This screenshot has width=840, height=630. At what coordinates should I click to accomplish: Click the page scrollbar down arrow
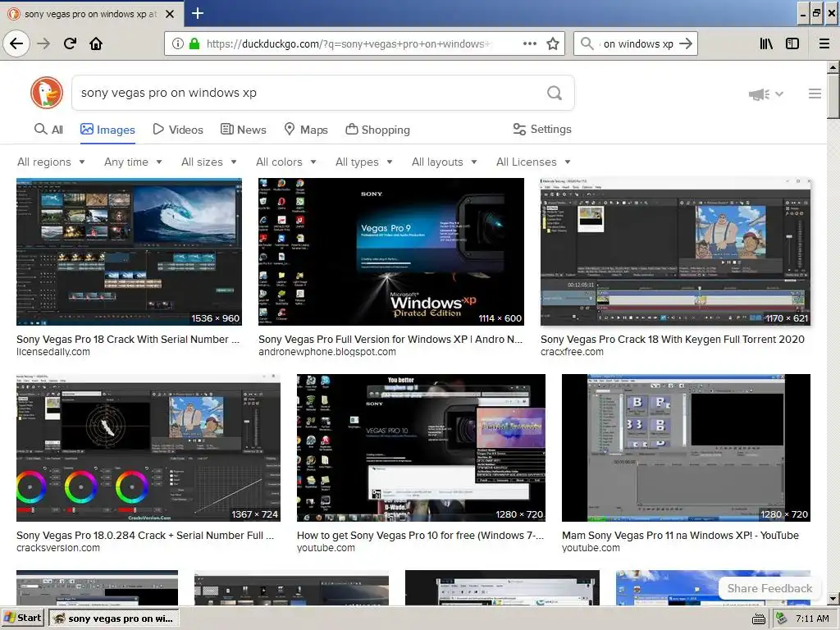point(833,598)
